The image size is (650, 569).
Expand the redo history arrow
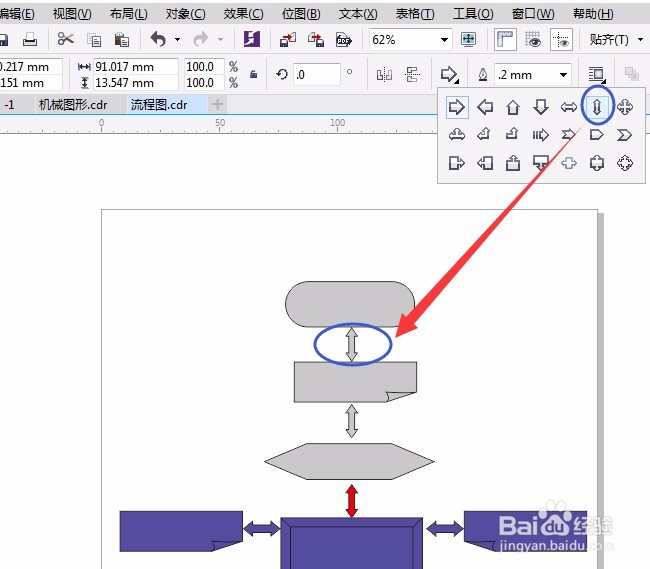[221, 40]
